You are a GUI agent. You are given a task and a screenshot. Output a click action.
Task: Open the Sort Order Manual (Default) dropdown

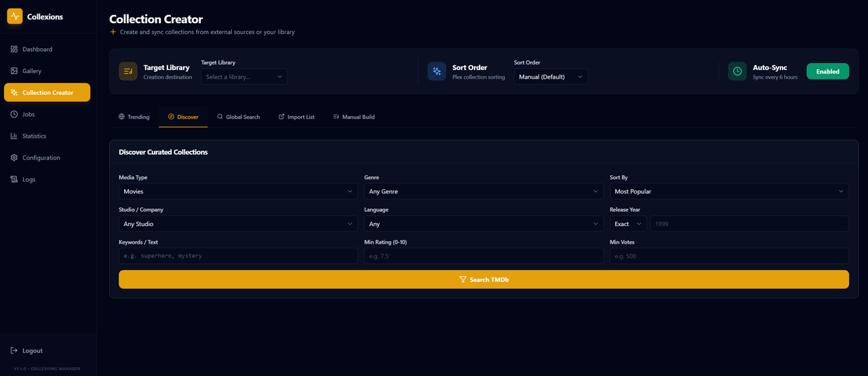click(x=551, y=77)
